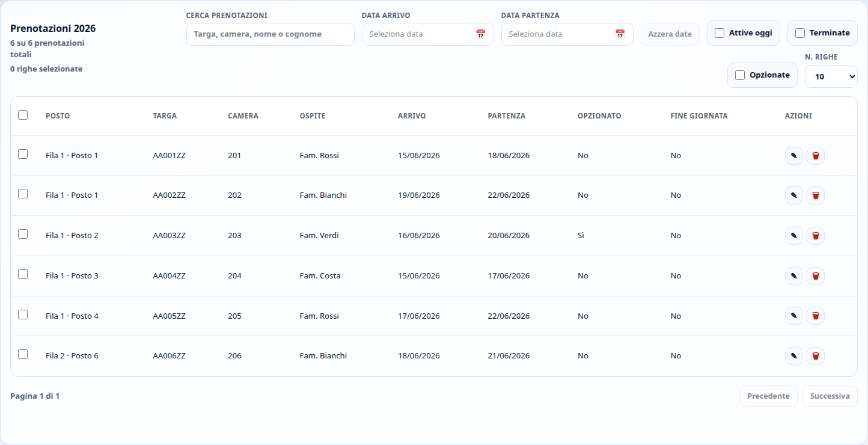Viewport: 868px width, 445px height.
Task: Tick the checkbox for row AA003ZZ
Action: click(23, 234)
